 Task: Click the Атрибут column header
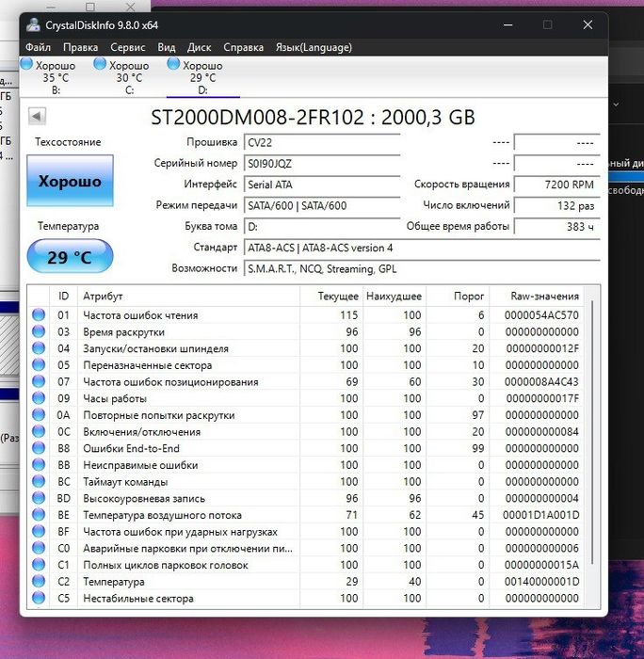(188, 296)
